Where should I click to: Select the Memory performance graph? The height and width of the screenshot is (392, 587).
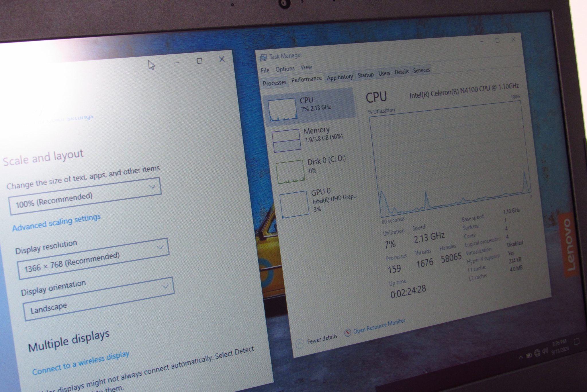[x=287, y=140]
